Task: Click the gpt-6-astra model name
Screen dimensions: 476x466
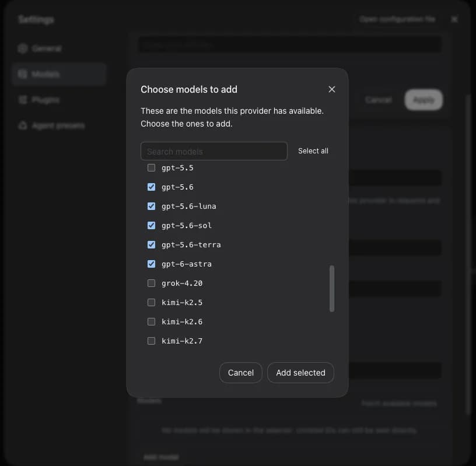Action: (187, 264)
